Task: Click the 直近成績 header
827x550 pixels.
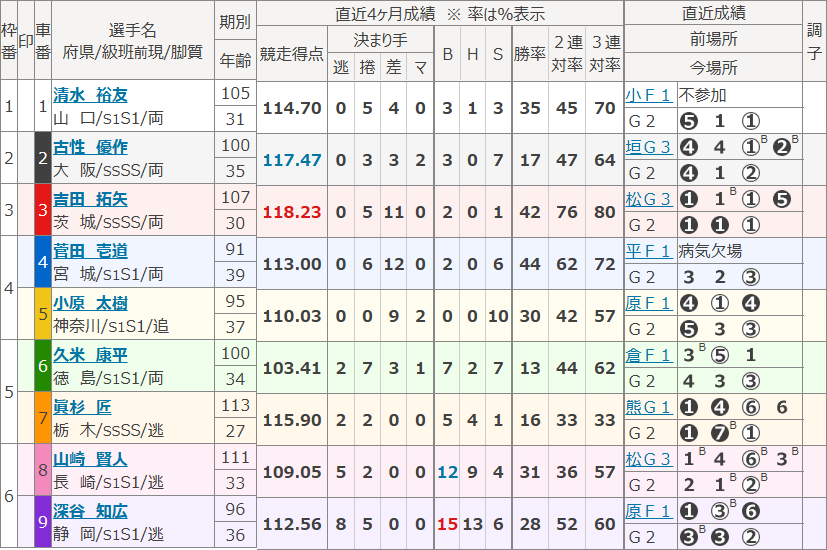Action: tap(713, 13)
